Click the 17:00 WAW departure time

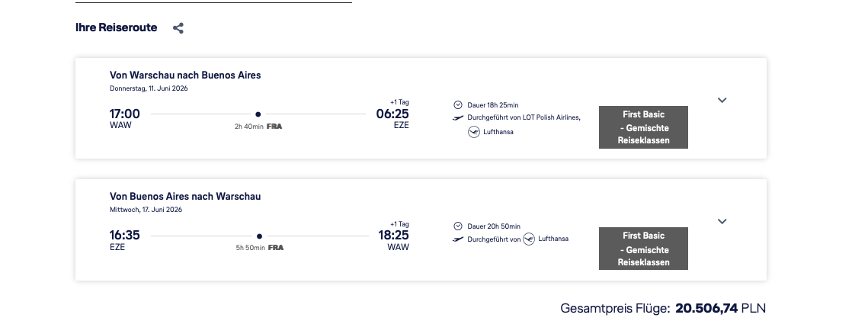pyautogui.click(x=125, y=114)
